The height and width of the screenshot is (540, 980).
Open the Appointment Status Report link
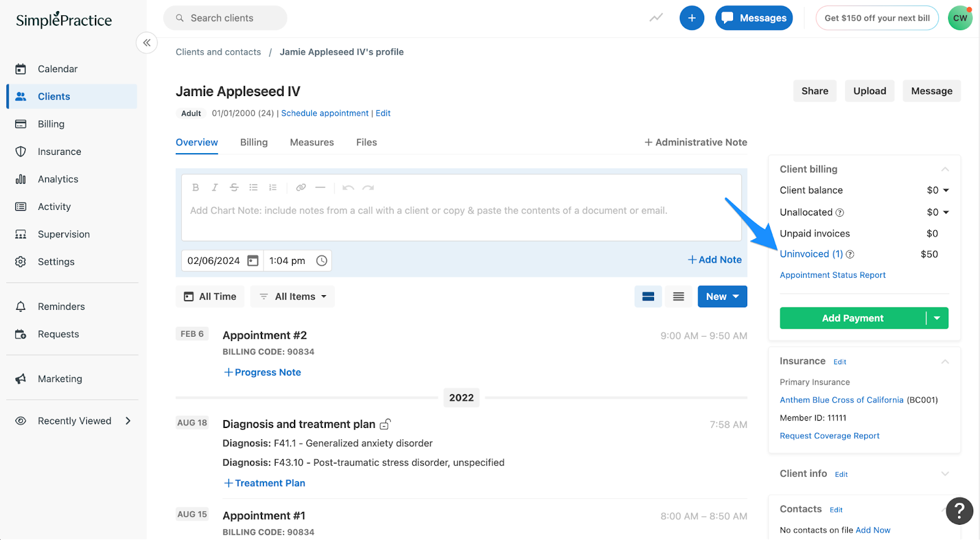(x=832, y=276)
